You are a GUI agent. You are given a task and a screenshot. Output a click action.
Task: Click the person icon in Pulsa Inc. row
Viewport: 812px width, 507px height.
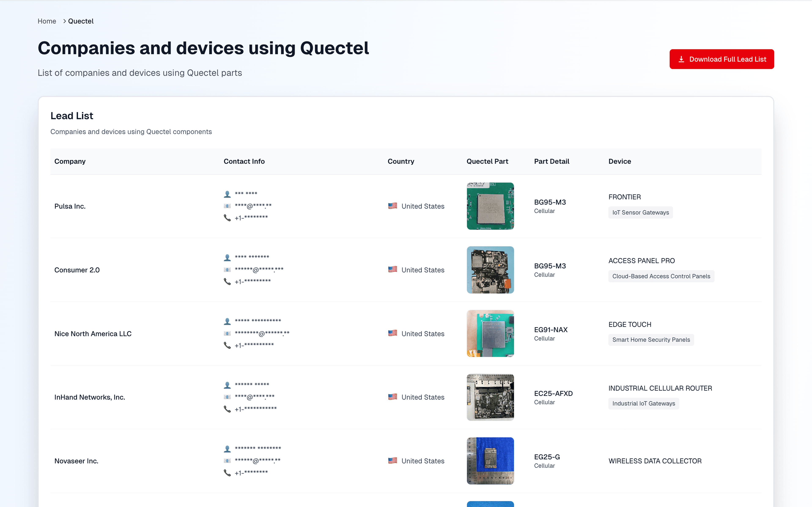coord(227,194)
